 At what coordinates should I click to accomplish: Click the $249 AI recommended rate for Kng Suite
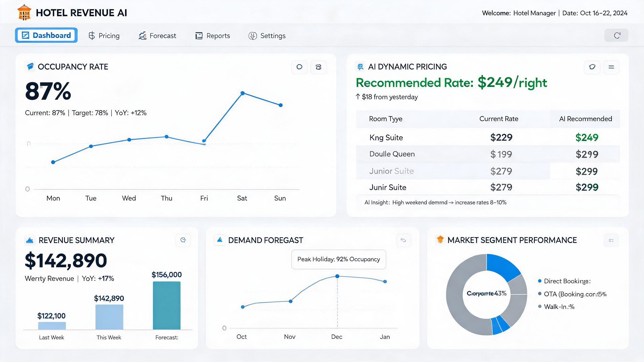pyautogui.click(x=587, y=138)
